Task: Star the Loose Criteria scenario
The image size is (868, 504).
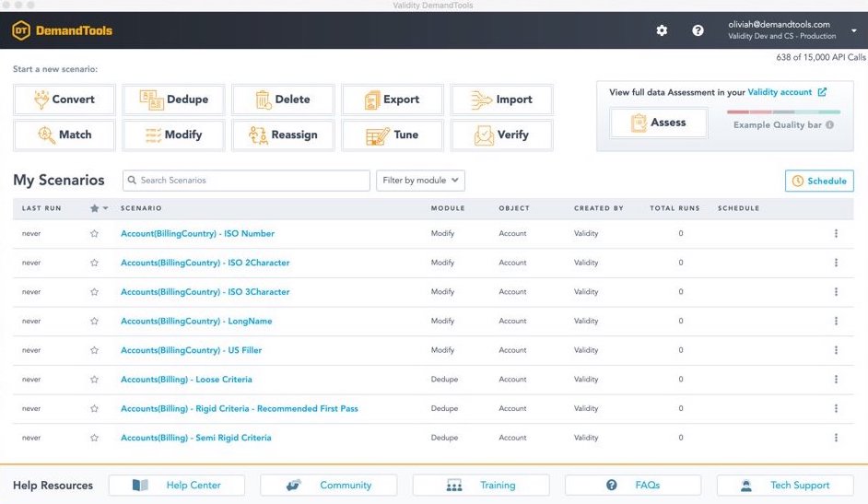Action: coord(94,380)
